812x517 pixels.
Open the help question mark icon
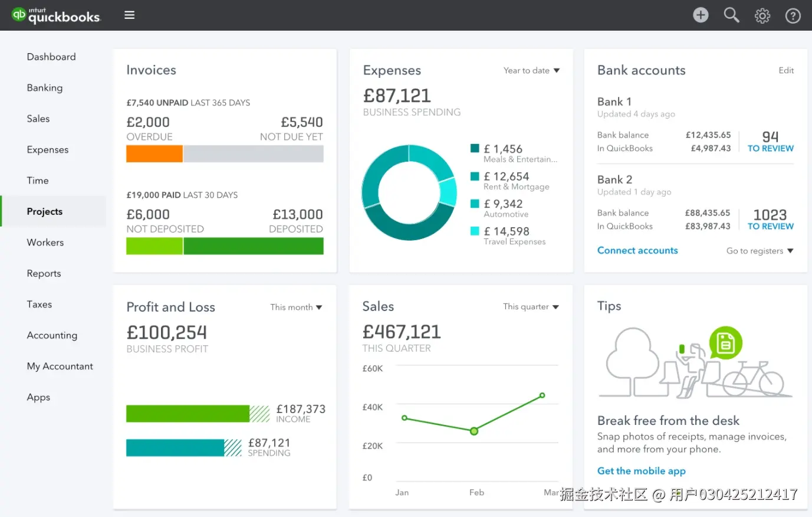click(793, 15)
